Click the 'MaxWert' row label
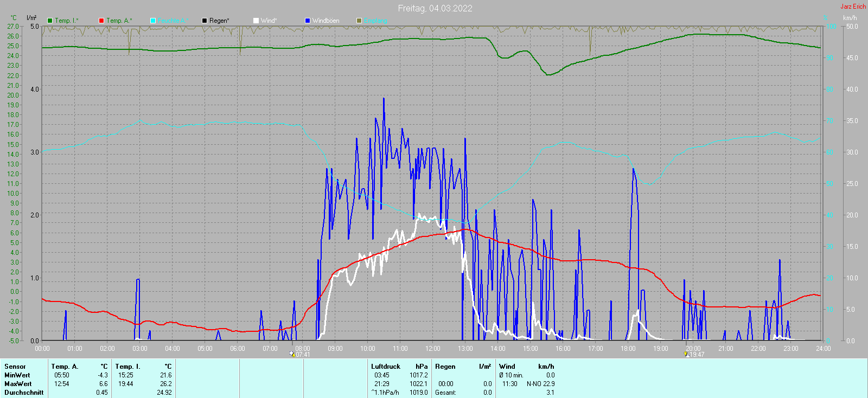Viewport: 868px width, 398px height. tap(18, 384)
